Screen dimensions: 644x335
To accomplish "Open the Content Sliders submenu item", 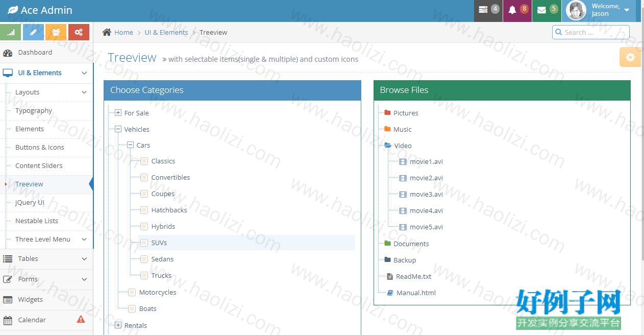I will 50,166.
